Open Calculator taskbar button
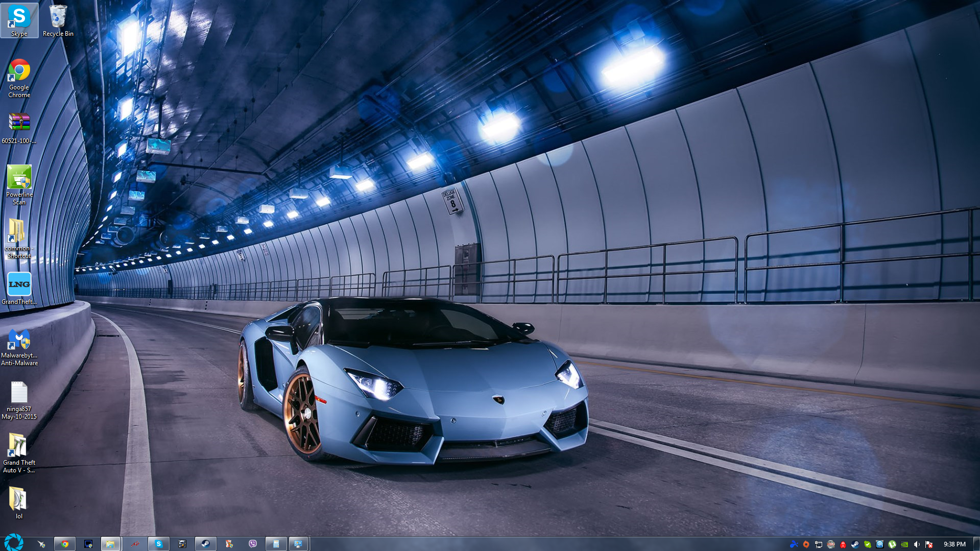The height and width of the screenshot is (551, 980). tap(276, 544)
